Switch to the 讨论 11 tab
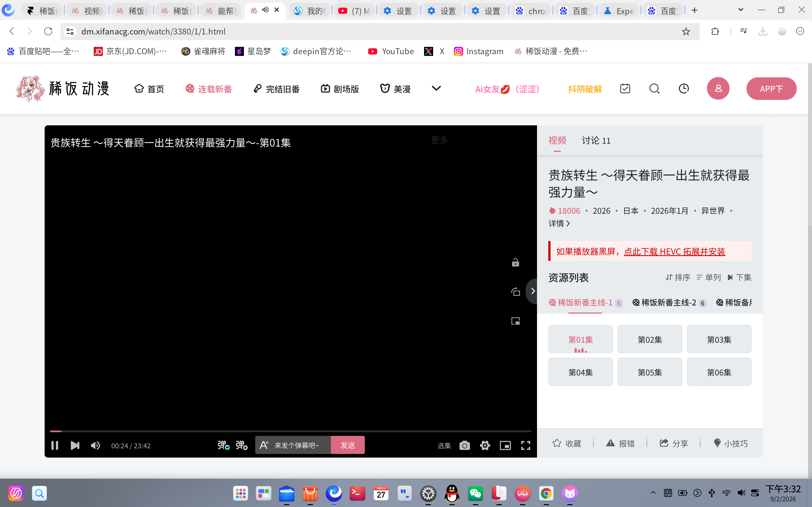The width and height of the screenshot is (812, 507). coord(596,141)
